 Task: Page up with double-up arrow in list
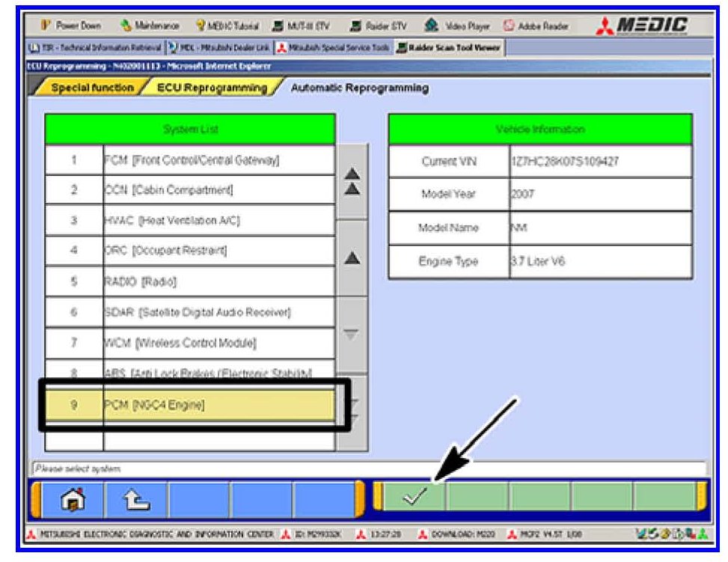point(352,181)
